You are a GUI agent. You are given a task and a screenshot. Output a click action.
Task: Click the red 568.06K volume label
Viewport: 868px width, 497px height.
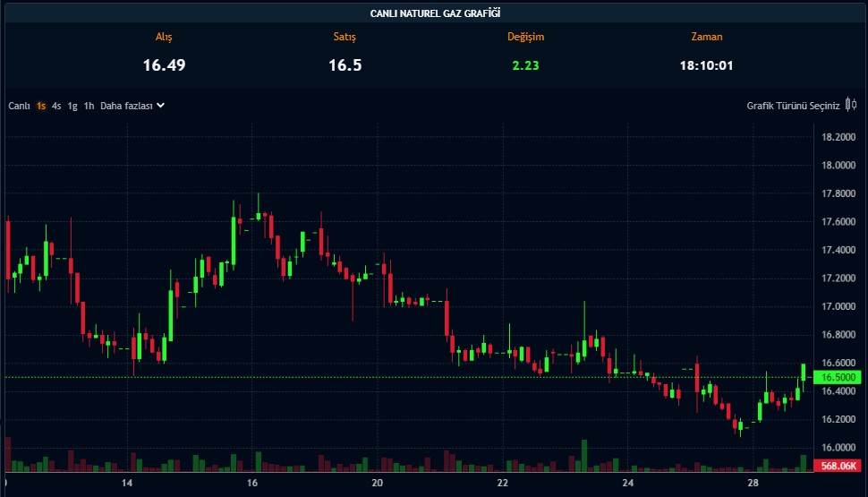coord(838,465)
